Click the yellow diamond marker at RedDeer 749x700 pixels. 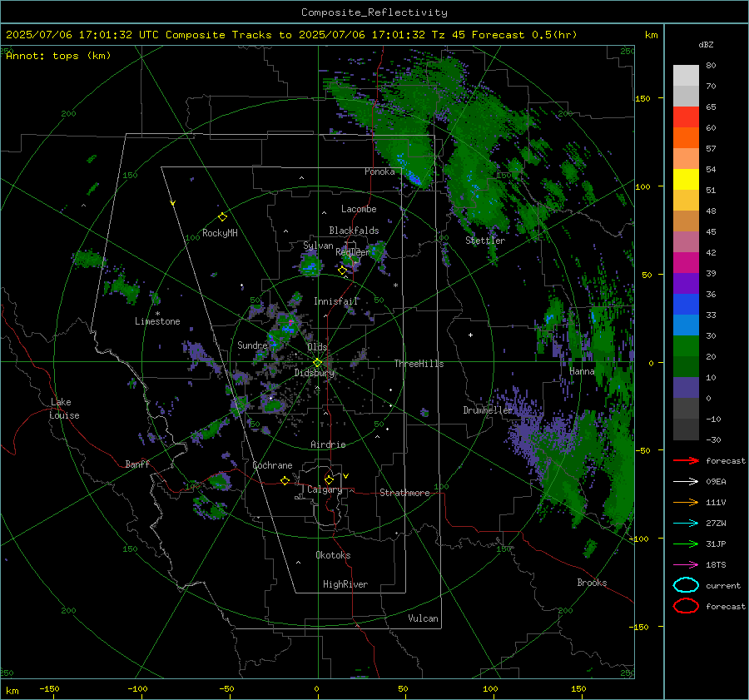tap(343, 271)
